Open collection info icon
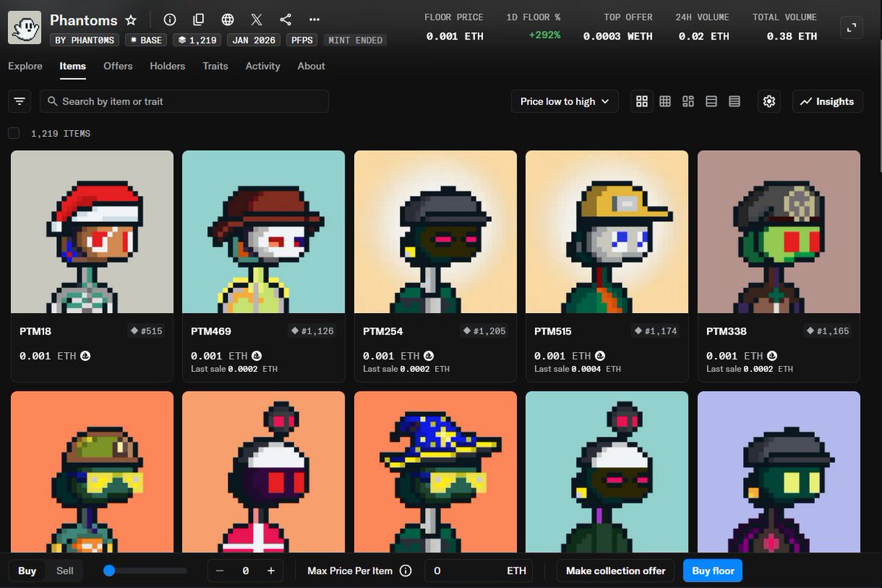The width and height of the screenshot is (882, 588). 170,20
